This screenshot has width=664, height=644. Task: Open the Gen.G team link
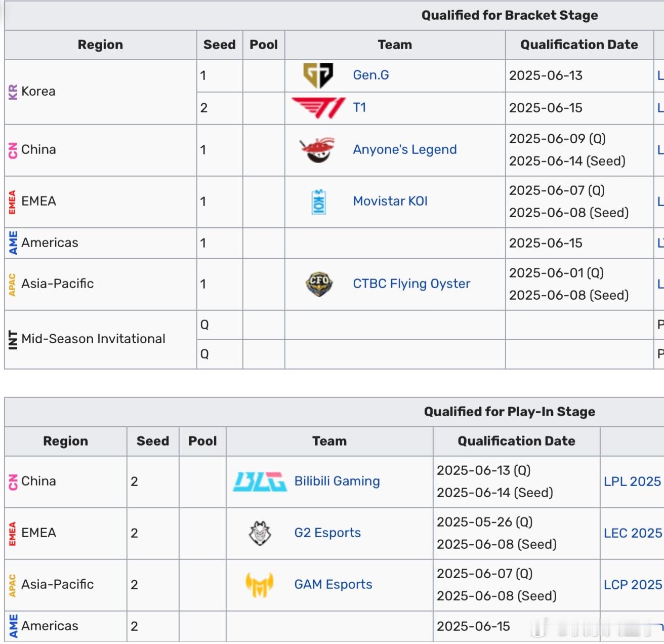[x=371, y=75]
